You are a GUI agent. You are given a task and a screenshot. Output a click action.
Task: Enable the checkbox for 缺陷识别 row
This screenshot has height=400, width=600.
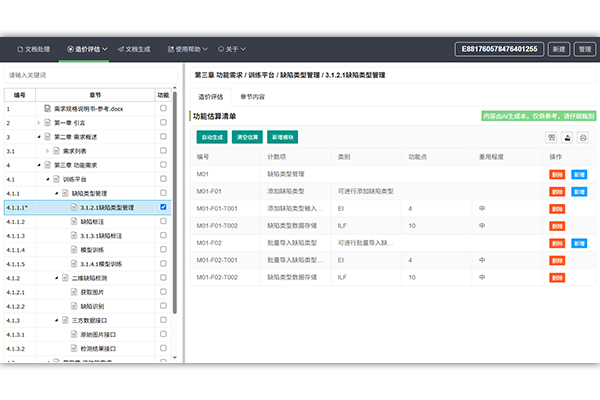(x=163, y=305)
